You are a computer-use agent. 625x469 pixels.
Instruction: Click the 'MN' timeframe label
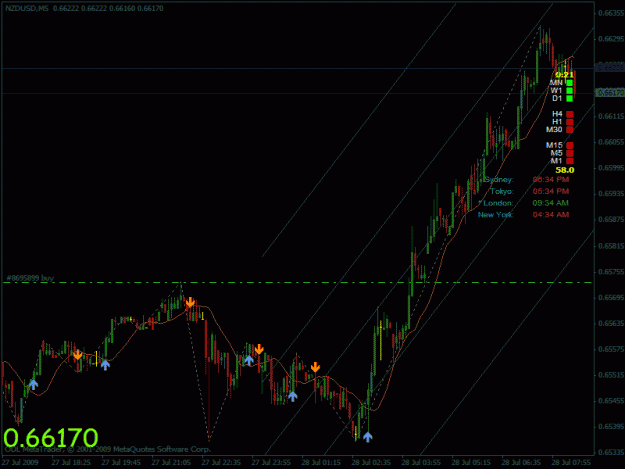(556, 83)
